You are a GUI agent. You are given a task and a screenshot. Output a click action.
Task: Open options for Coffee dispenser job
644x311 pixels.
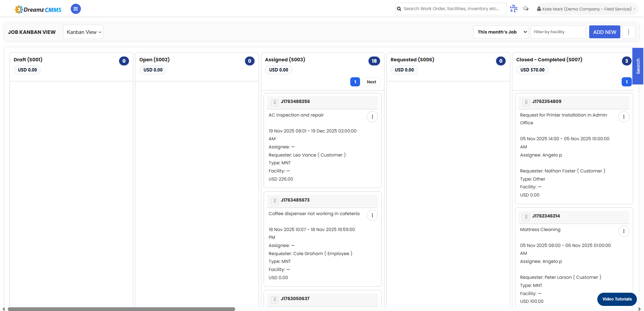click(x=372, y=215)
